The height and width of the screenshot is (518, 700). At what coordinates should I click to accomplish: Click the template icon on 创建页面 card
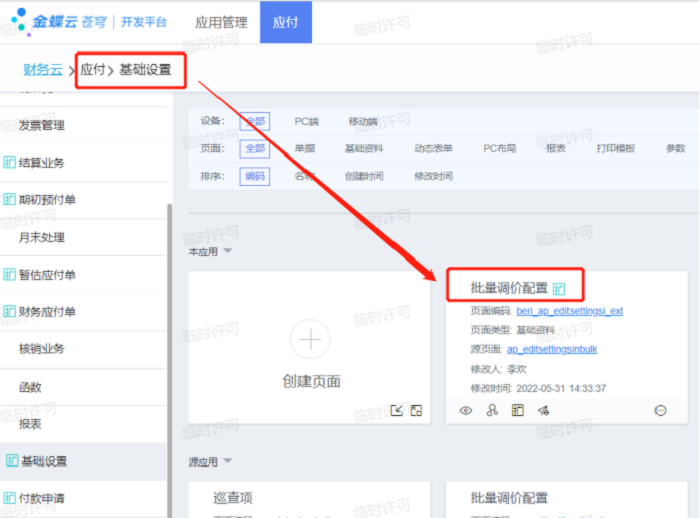tap(416, 410)
